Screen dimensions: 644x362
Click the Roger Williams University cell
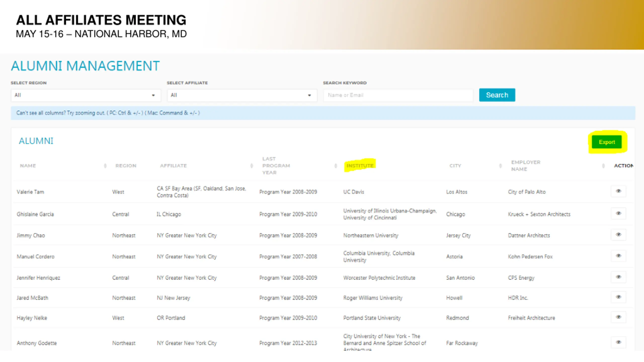(x=373, y=298)
